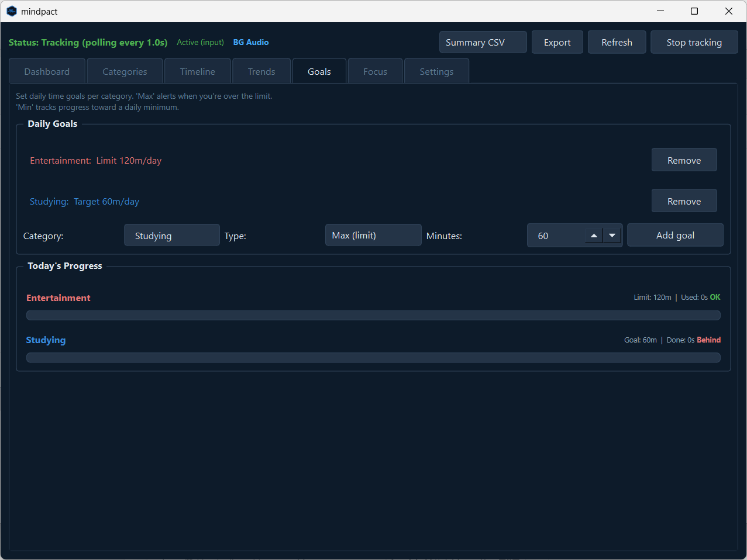Viewport: 747px width, 560px height.
Task: Click the Minutes input field showing 60
Action: tap(556, 236)
